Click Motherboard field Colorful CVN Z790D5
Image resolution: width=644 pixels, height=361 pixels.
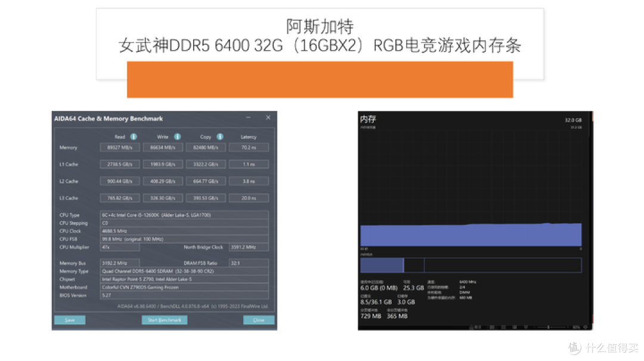coord(184,288)
